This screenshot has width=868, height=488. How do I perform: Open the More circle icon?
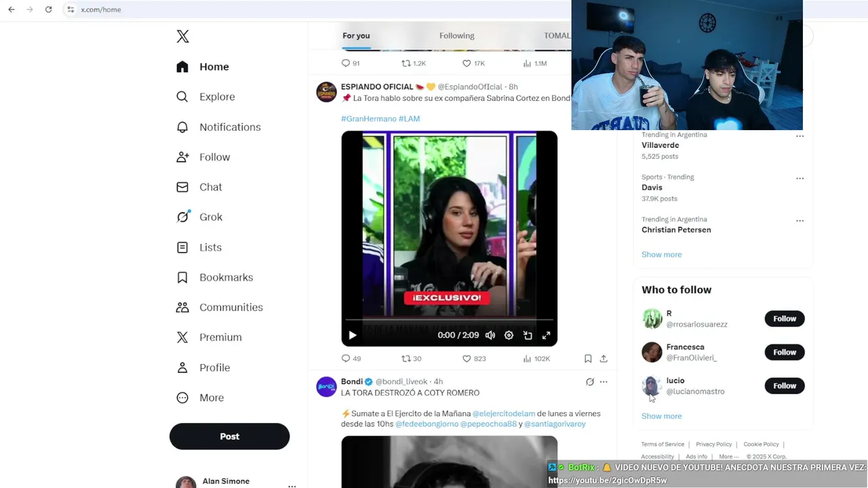coord(182,397)
